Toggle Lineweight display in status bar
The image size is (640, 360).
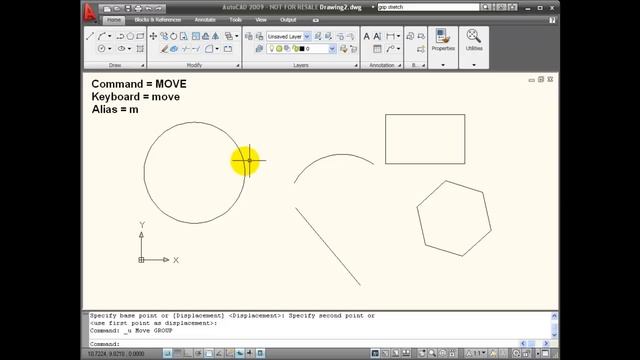coord(250,353)
